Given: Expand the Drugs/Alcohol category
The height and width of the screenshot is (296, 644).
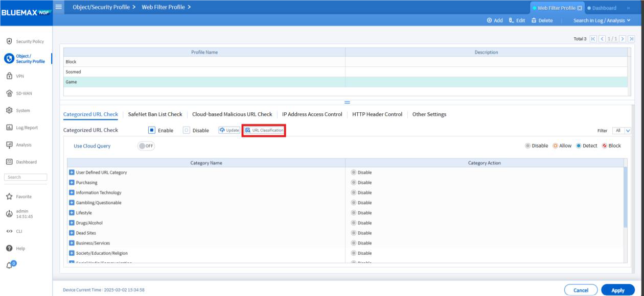Looking at the screenshot, I should pyautogui.click(x=72, y=223).
